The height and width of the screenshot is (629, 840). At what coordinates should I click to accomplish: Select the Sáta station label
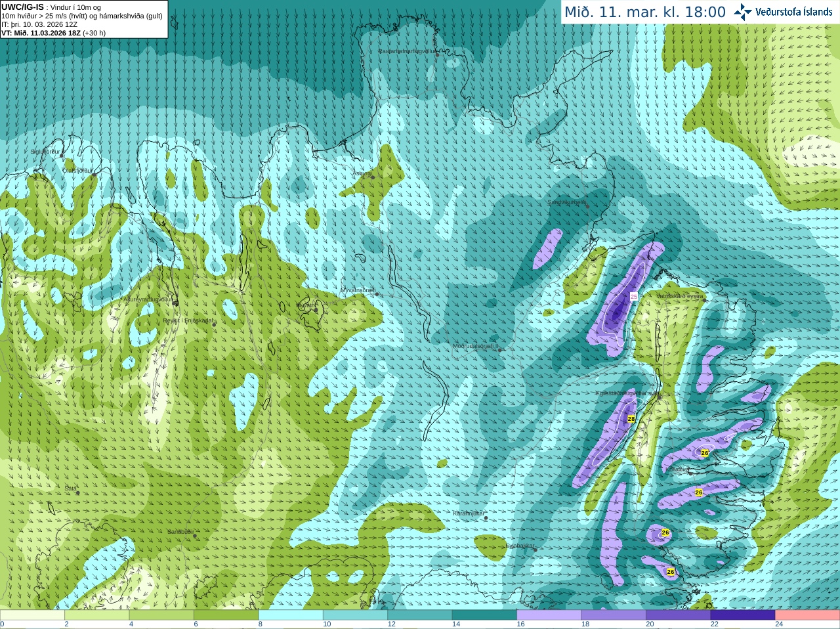click(x=70, y=488)
